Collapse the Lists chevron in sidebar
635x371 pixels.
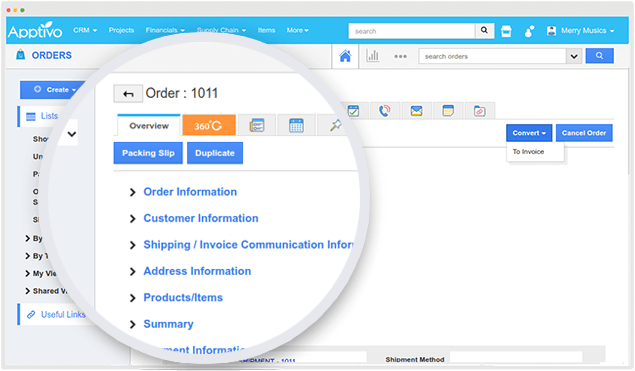pyautogui.click(x=72, y=134)
